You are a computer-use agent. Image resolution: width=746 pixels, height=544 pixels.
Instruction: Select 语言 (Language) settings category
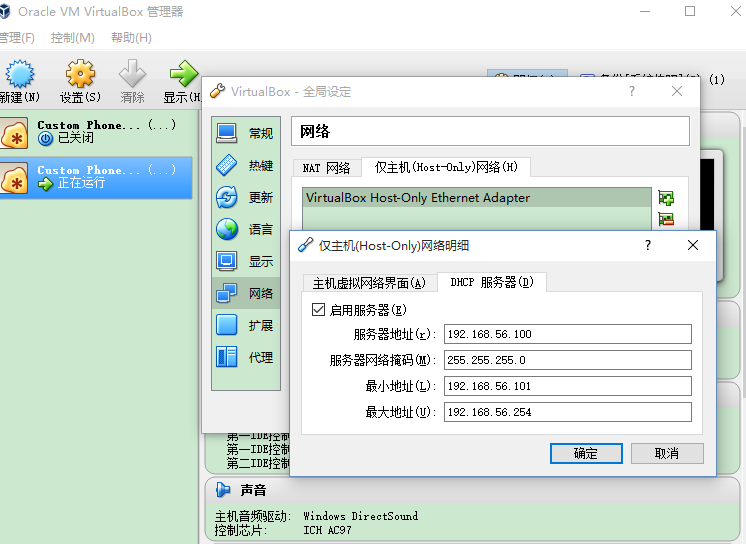tap(246, 229)
